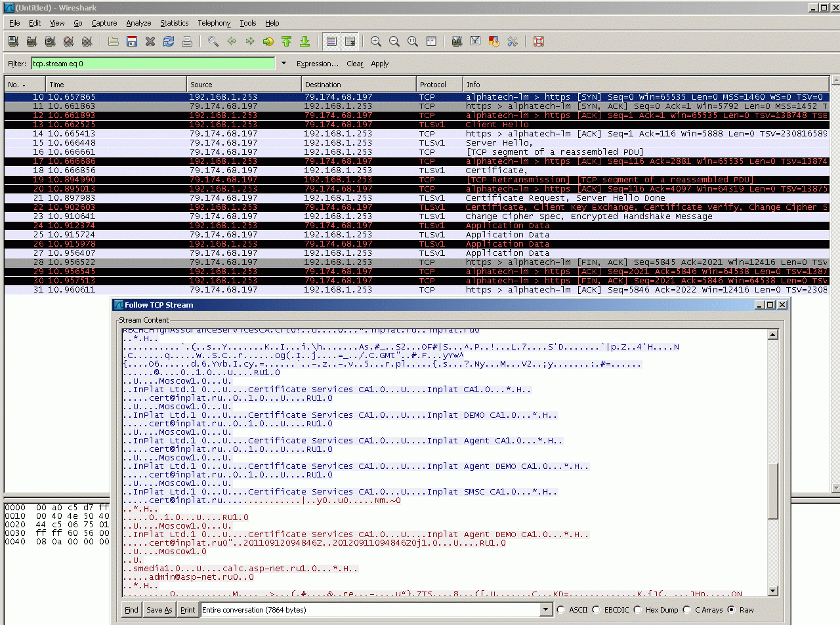This screenshot has width=840, height=625.
Task: Open a capture file
Action: [x=114, y=41]
